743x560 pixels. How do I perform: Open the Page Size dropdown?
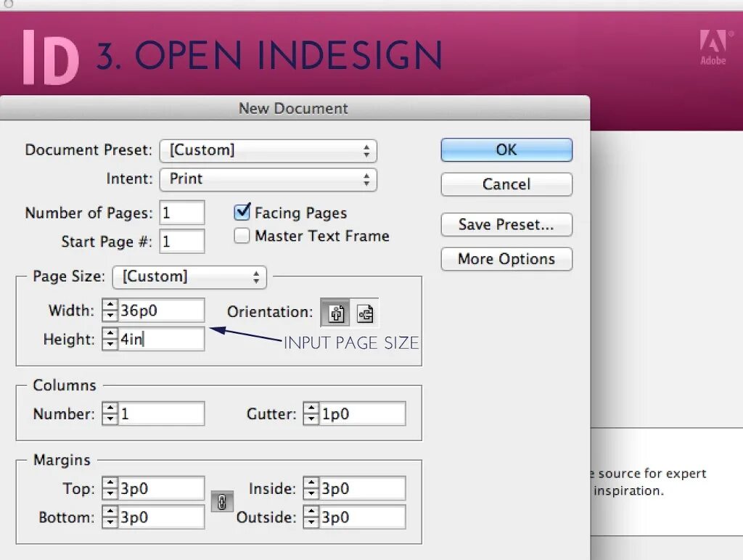coord(189,276)
